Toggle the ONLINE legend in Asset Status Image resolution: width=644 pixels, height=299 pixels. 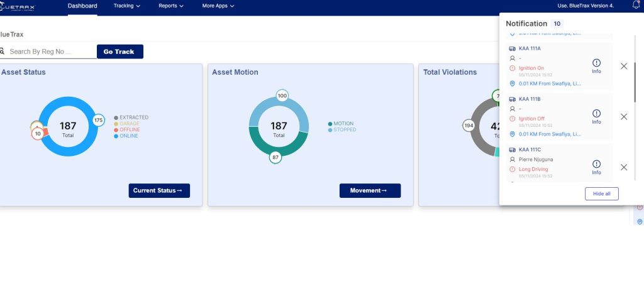(128, 136)
